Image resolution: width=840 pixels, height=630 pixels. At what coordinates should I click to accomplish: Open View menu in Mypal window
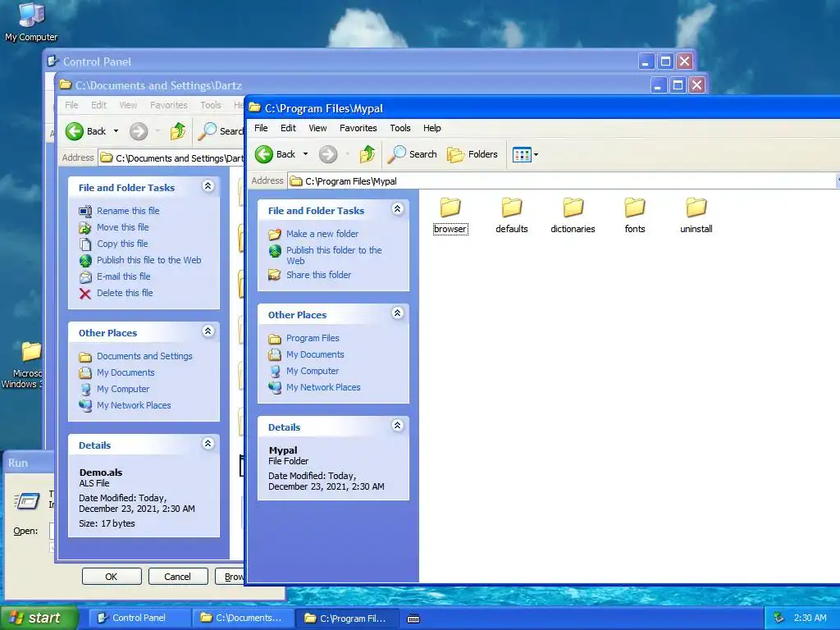click(317, 128)
